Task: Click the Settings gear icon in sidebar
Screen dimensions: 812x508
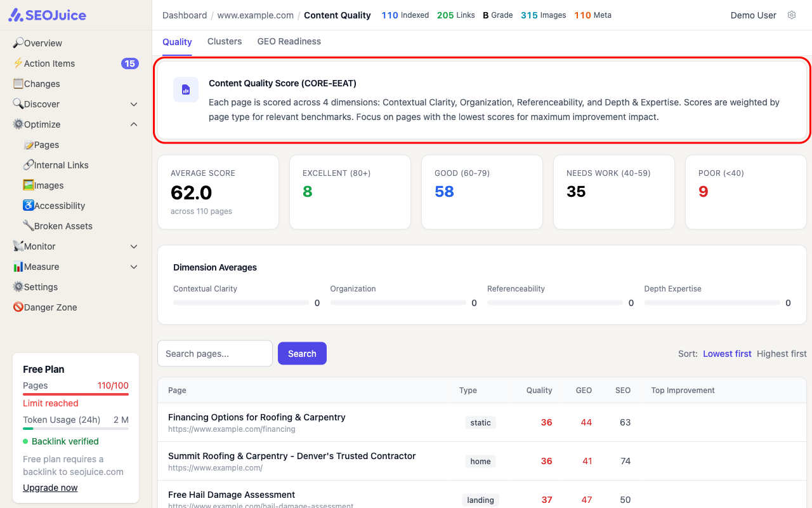Action: [18, 287]
